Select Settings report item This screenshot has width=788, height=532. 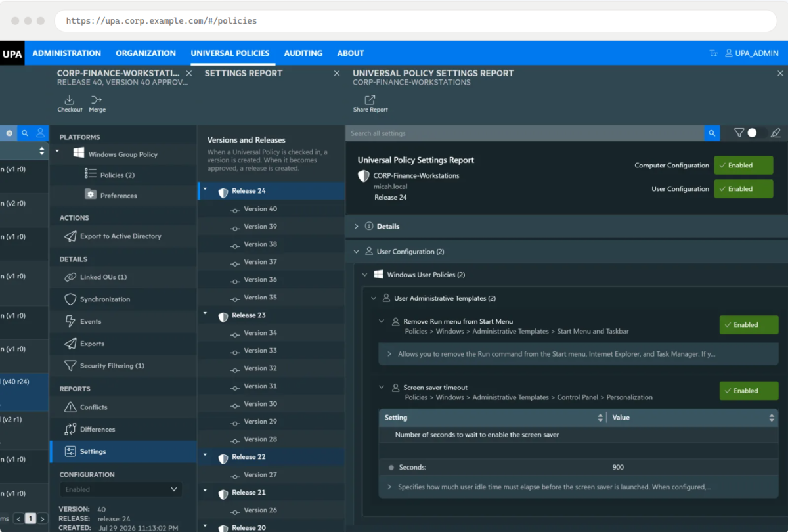point(123,451)
